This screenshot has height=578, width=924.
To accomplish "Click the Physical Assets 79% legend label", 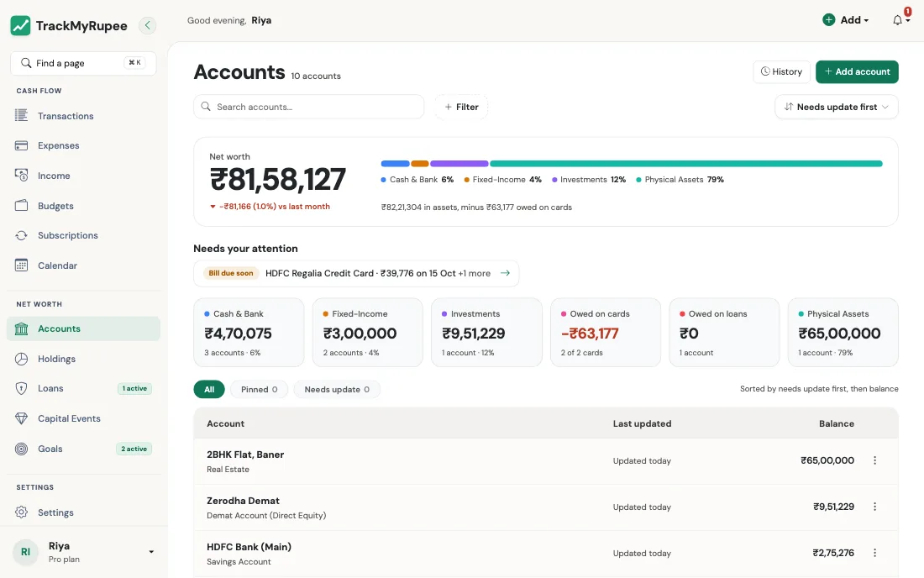I will tap(680, 179).
